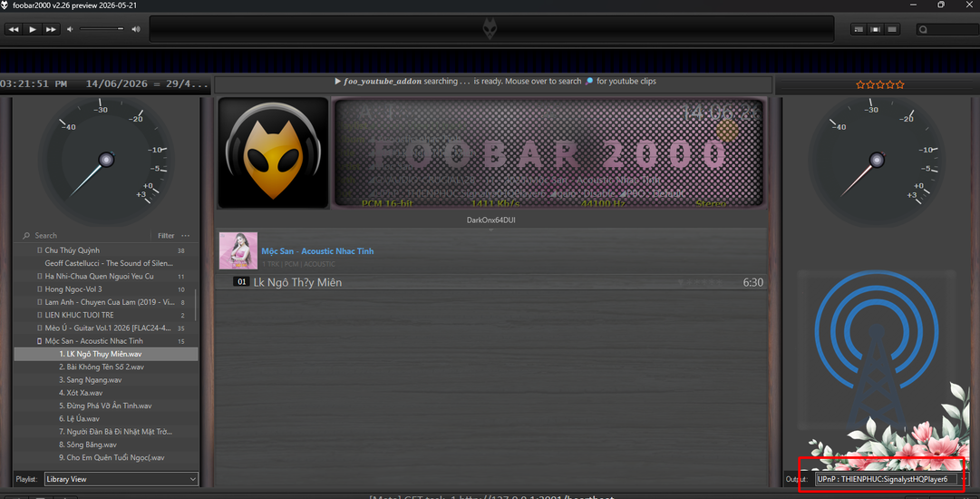The width and height of the screenshot is (980, 499).
Task: Select LIEN KHUC TUOI TRE library entry
Action: coord(80,315)
